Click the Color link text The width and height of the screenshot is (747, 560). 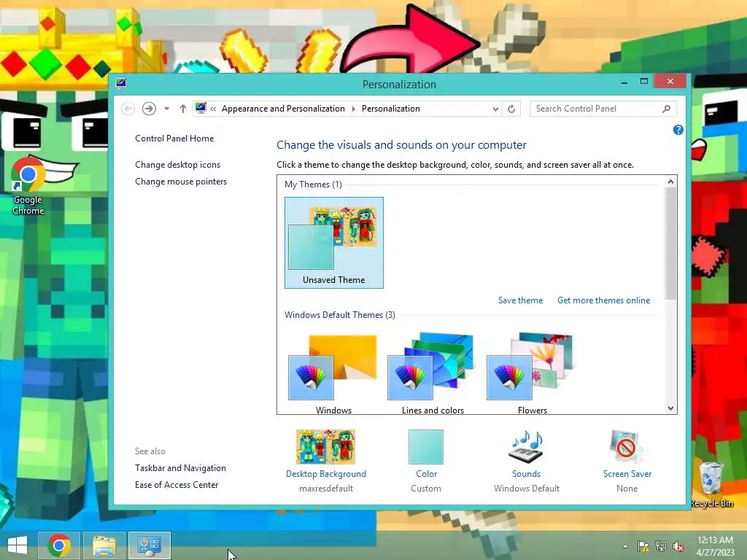426,474
